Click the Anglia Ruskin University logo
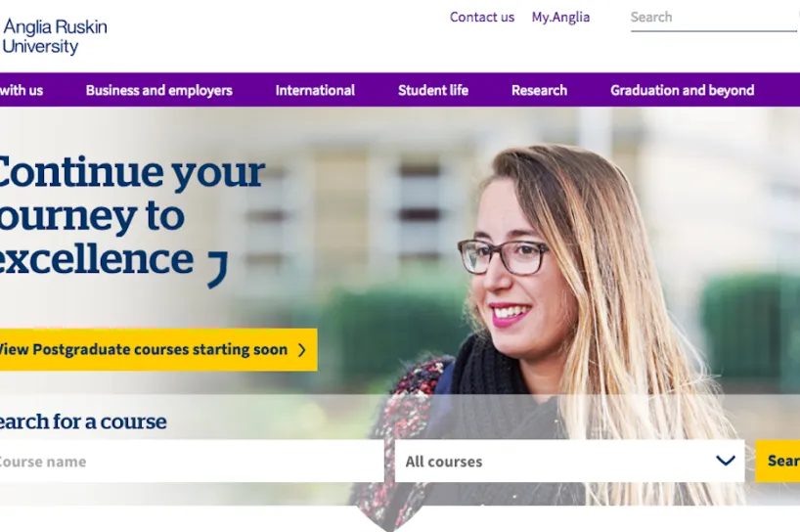The height and width of the screenshot is (532, 800). [x=55, y=36]
